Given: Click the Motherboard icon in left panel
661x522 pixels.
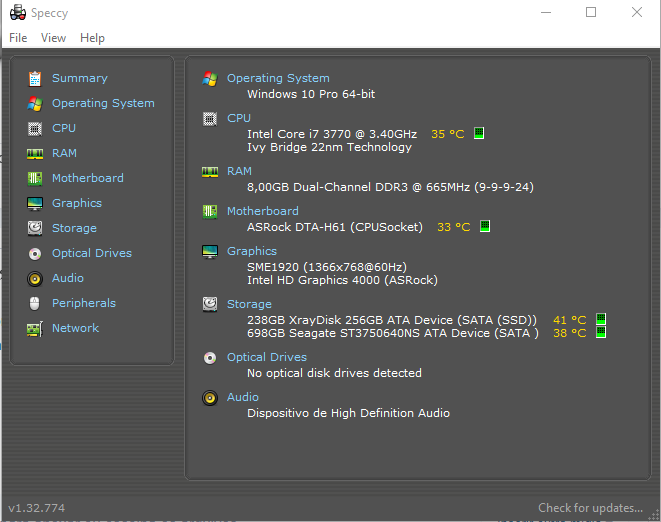Looking at the screenshot, I should click(35, 179).
